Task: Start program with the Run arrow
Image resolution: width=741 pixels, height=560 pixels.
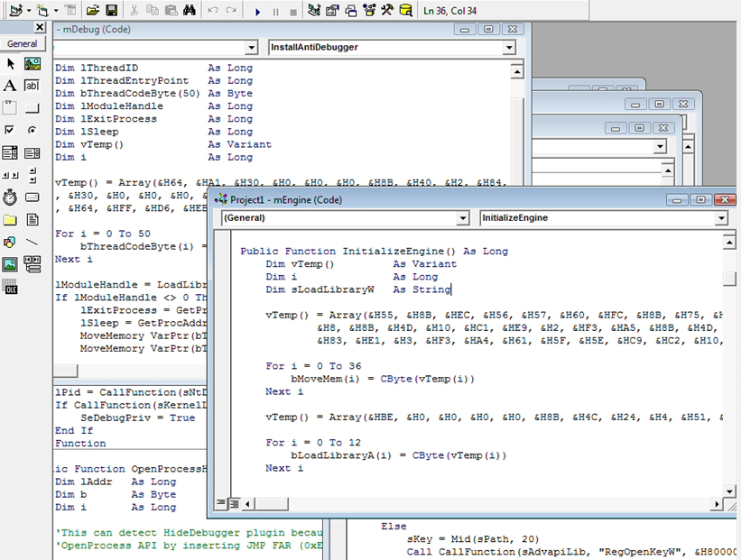Action: [x=257, y=12]
